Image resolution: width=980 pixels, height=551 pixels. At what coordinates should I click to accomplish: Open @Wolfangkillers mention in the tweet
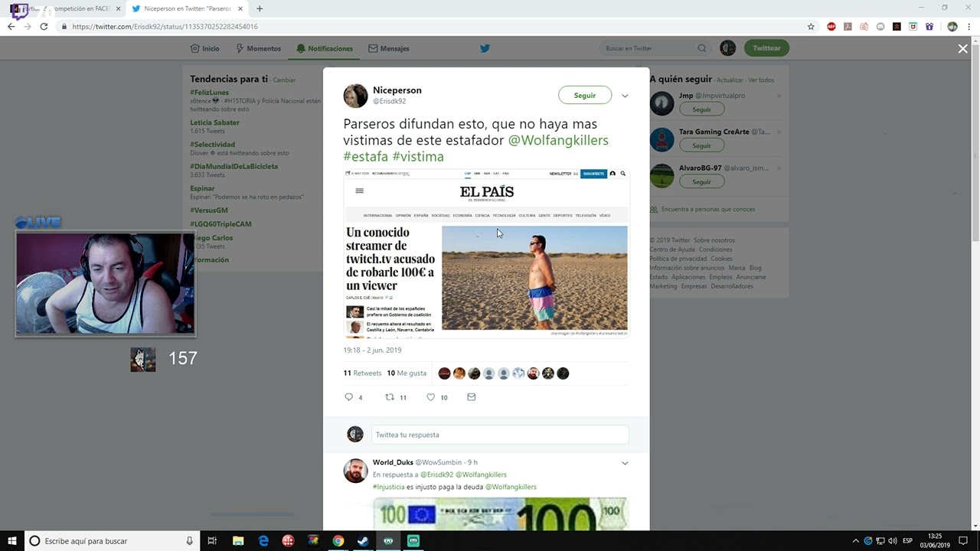558,140
